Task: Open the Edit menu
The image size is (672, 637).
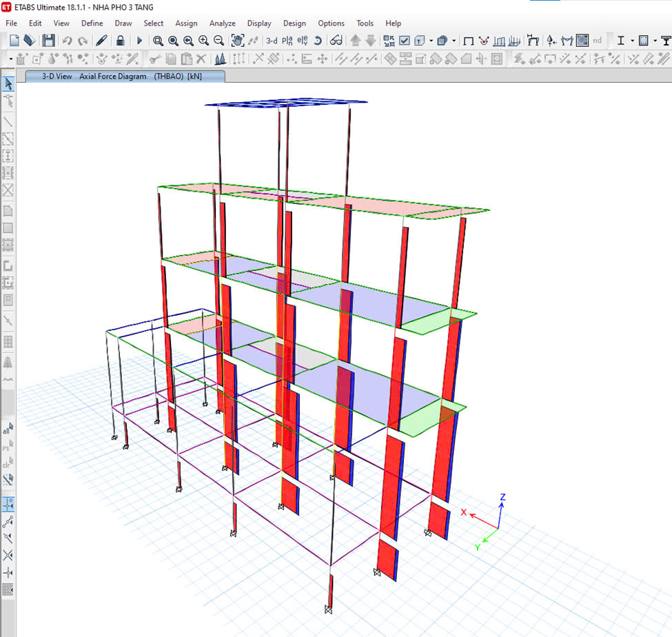Action: [35, 23]
